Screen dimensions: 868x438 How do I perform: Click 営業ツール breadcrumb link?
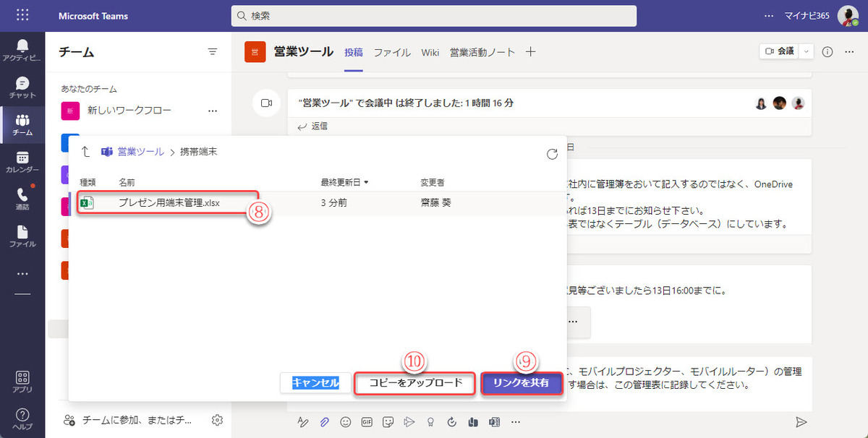point(140,152)
